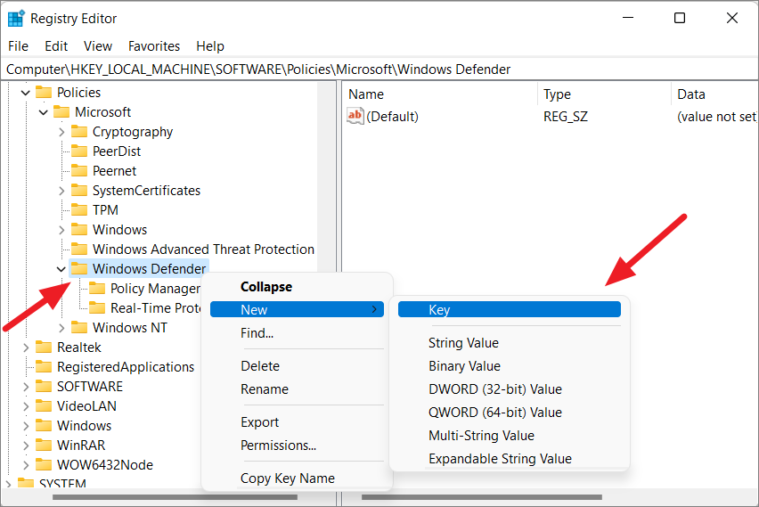
Task: Choose Delete in the context menu
Action: 297,366
